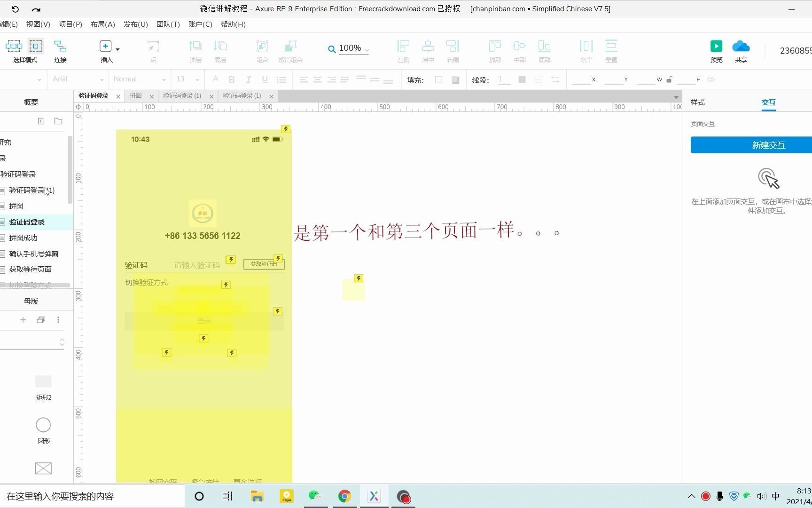Click the 预览 preview play button
The image size is (812, 508).
(x=716, y=46)
